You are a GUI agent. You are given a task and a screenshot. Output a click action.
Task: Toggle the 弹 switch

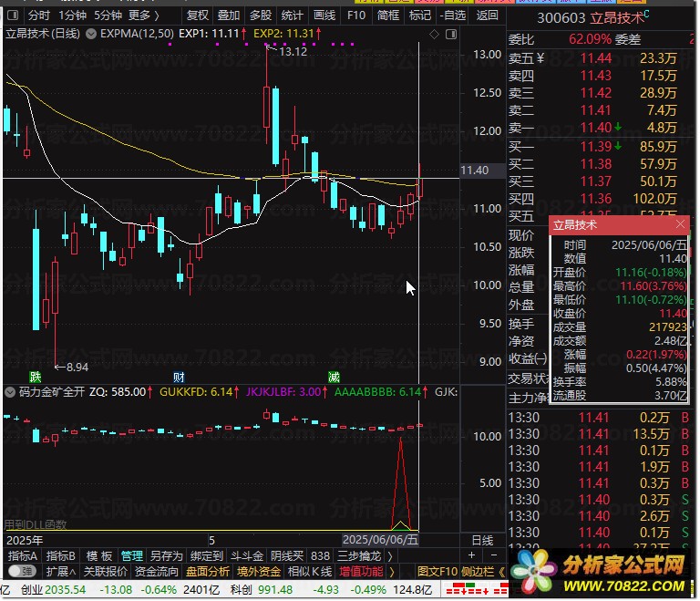(22, 571)
